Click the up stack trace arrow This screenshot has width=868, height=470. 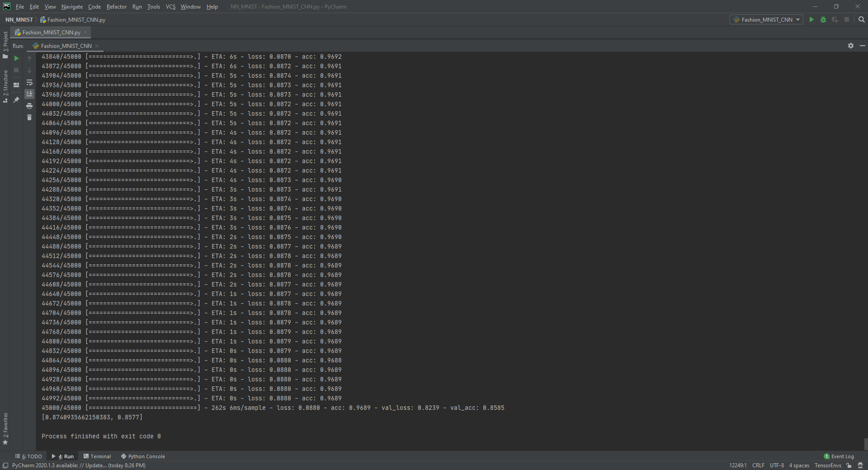point(29,59)
